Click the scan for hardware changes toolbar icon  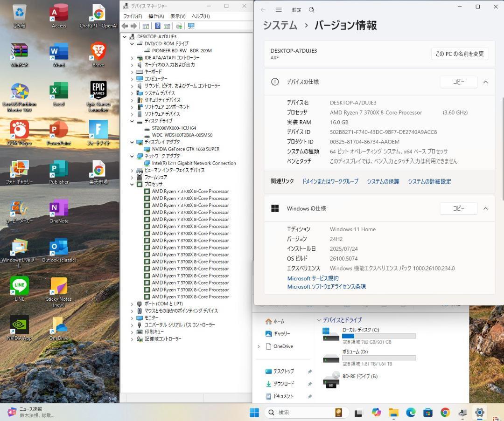[x=191, y=26]
